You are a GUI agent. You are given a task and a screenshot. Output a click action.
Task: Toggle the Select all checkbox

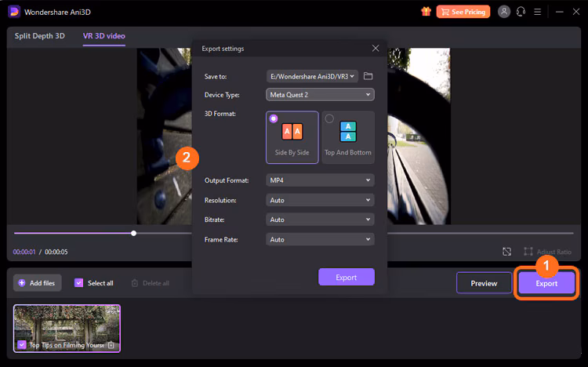click(78, 283)
